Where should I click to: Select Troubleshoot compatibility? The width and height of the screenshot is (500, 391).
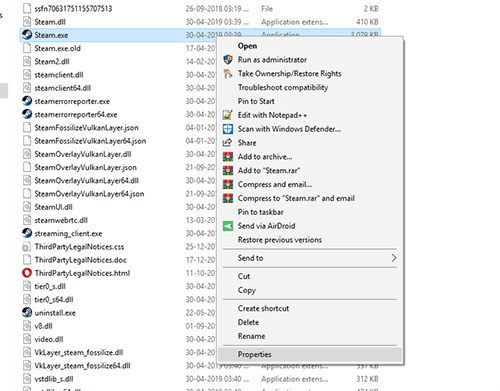point(283,87)
